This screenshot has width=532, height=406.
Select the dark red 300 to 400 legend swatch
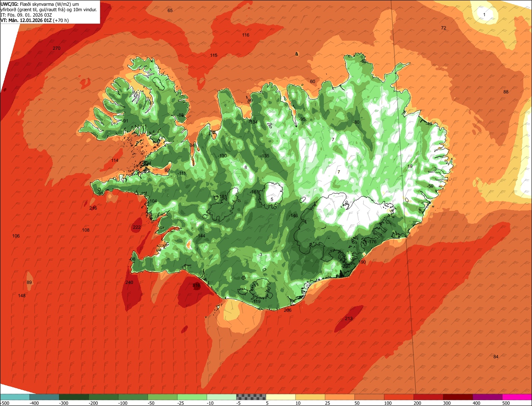click(458, 397)
